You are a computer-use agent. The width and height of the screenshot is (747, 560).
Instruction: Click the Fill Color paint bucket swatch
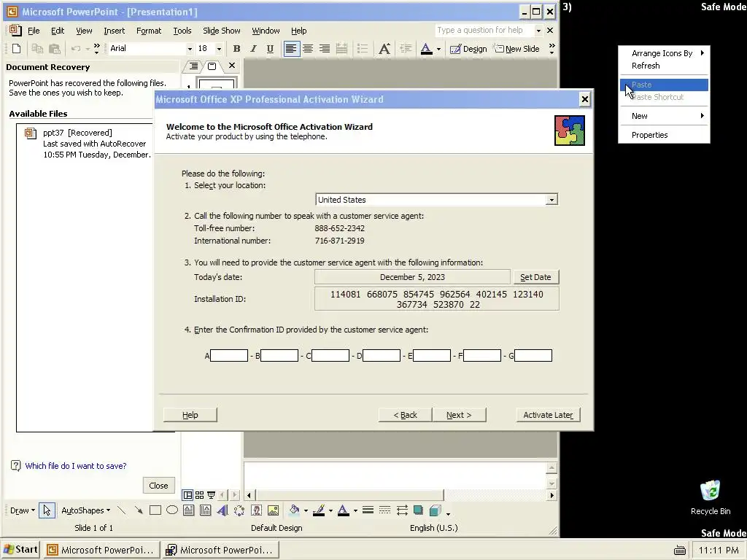(x=295, y=510)
